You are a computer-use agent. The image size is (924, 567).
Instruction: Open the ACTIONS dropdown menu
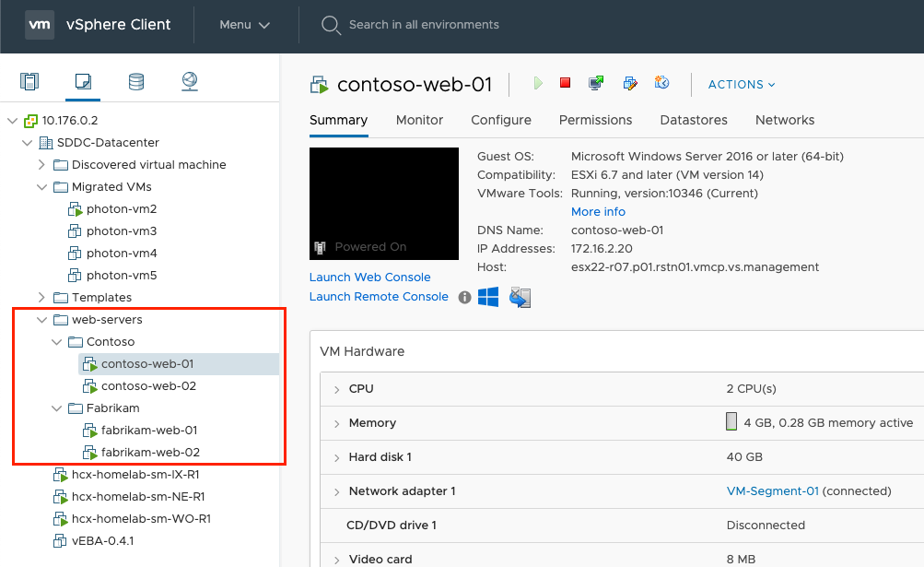tap(741, 84)
